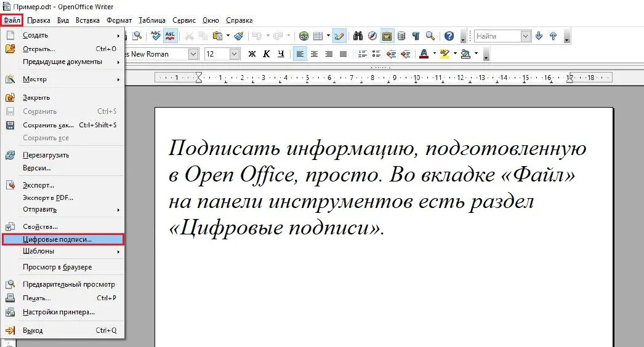Screen dimensions: 644x347
Task: Select the Format Paintbrush tool
Action: coord(239,36)
